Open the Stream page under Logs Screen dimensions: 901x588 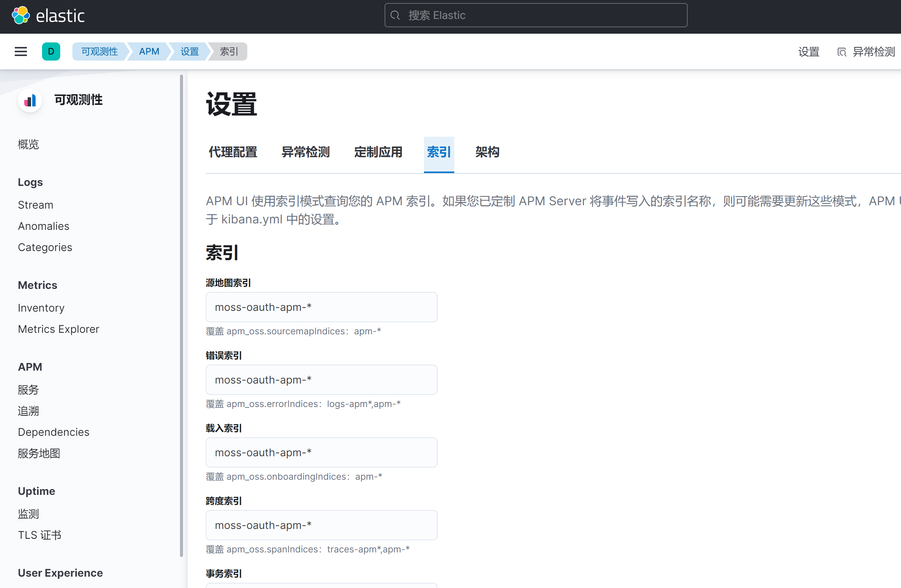(36, 205)
